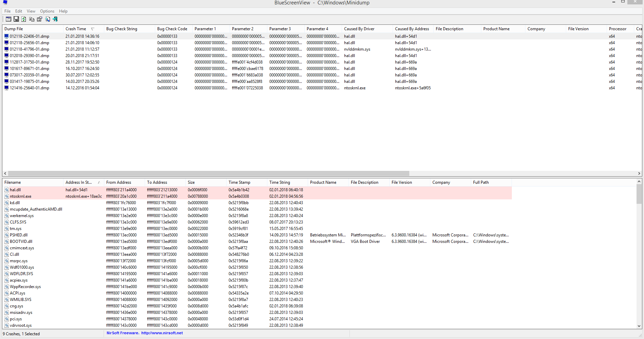Open the View menu
This screenshot has width=644, height=339.
(31, 11)
